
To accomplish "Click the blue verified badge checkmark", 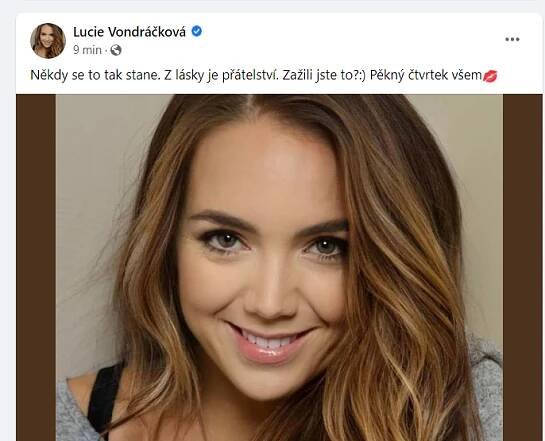I will pyautogui.click(x=197, y=31).
